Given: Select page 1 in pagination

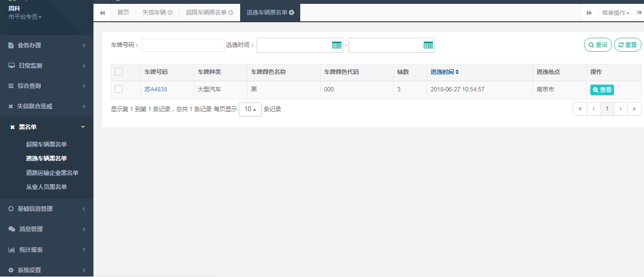Looking at the screenshot, I should (x=607, y=109).
